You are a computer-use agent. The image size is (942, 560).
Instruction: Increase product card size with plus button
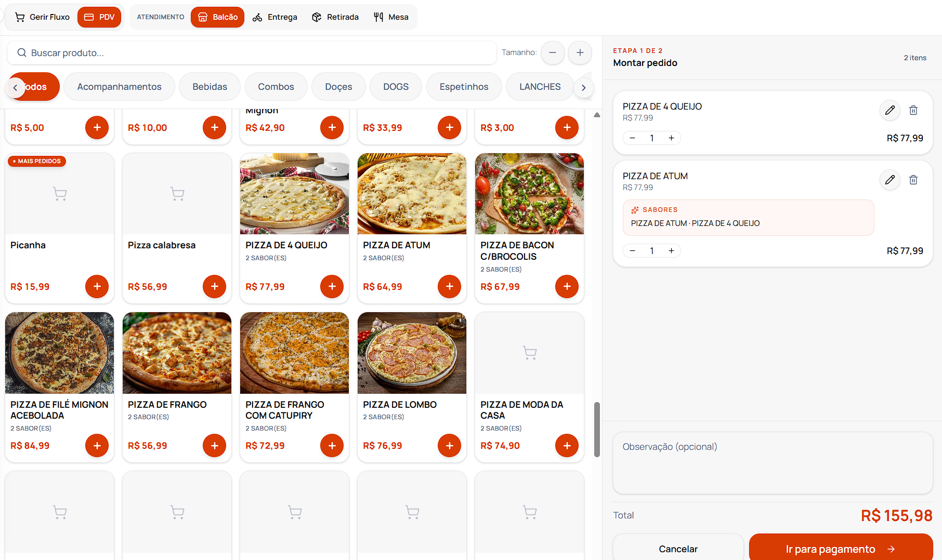point(580,52)
